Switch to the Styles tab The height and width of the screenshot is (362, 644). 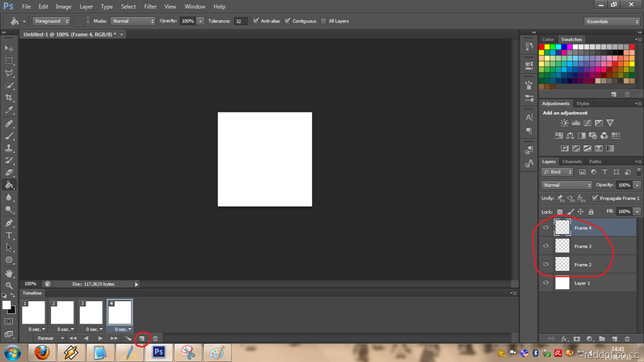(x=582, y=104)
